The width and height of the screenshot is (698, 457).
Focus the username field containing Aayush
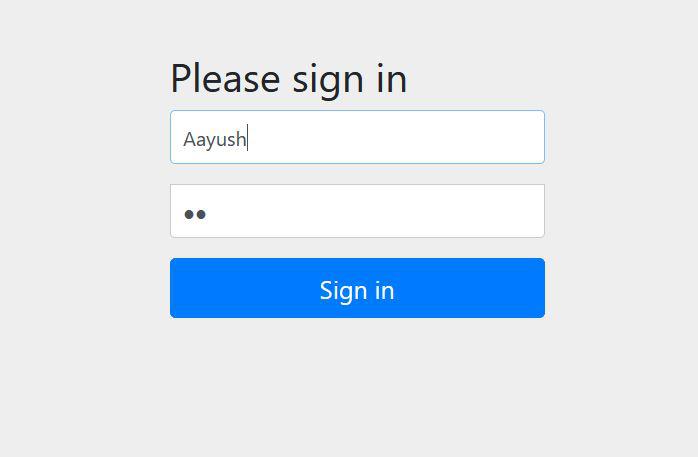pos(357,137)
